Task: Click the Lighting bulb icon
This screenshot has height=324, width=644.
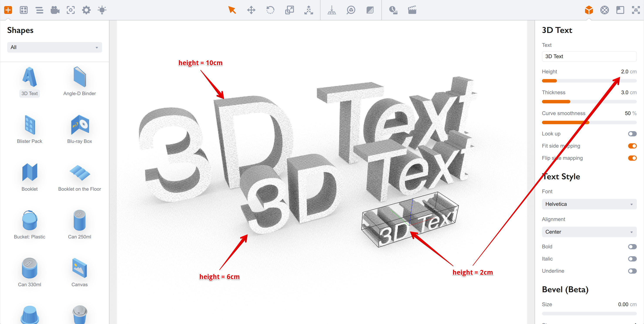Action: pyautogui.click(x=102, y=10)
